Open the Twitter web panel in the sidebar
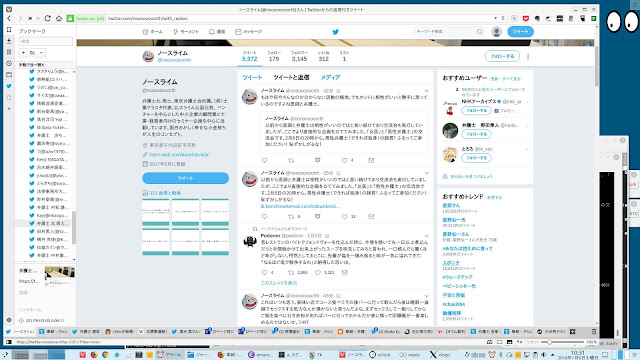640x360 pixels. click(9, 86)
